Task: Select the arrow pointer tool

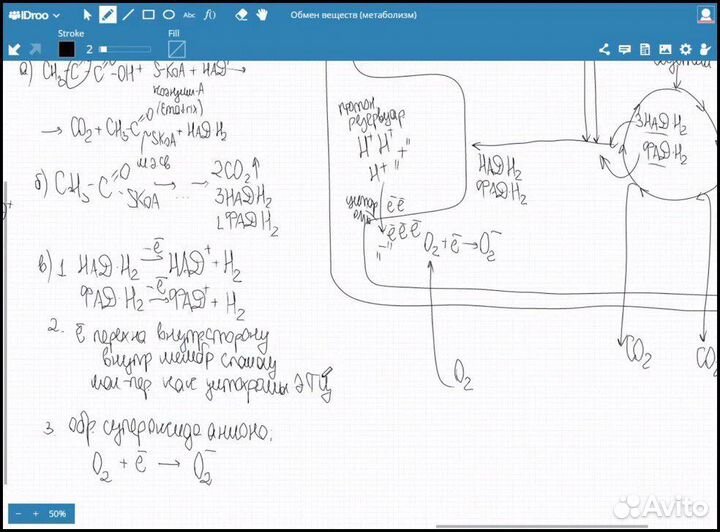Action: point(87,15)
